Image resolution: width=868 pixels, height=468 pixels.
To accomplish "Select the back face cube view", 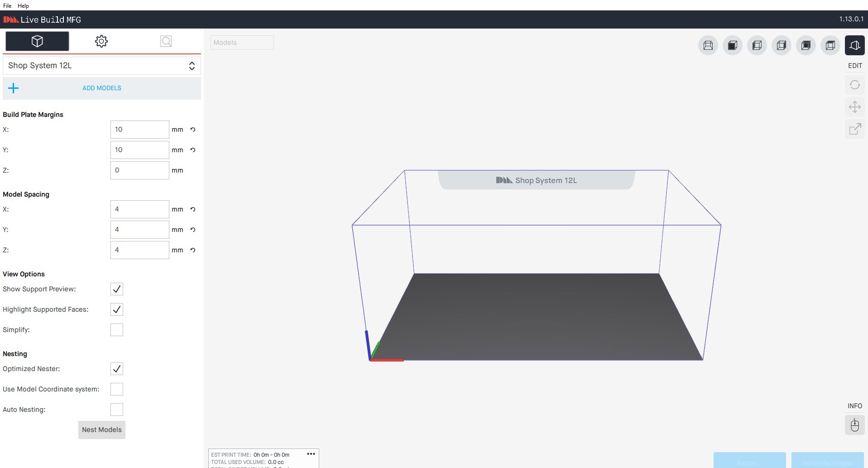I will [806, 45].
